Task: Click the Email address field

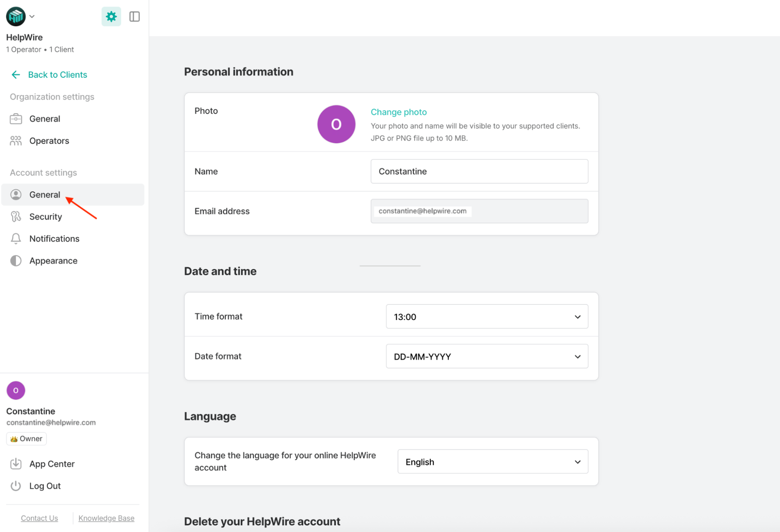Action: (479, 211)
